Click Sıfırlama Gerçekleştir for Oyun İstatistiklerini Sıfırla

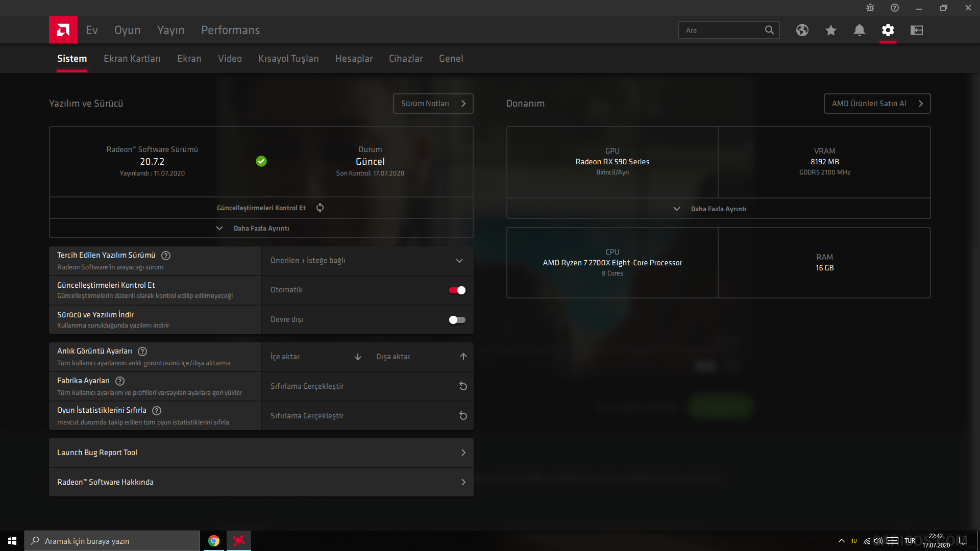coord(367,416)
